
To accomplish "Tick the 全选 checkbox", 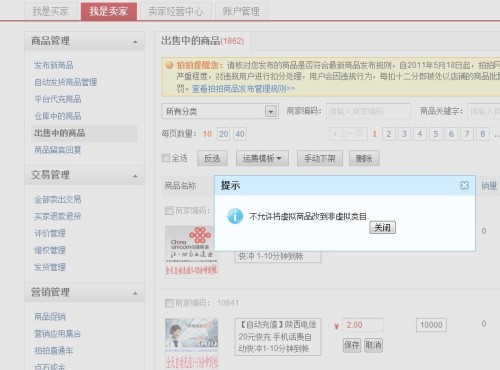I will [x=166, y=158].
